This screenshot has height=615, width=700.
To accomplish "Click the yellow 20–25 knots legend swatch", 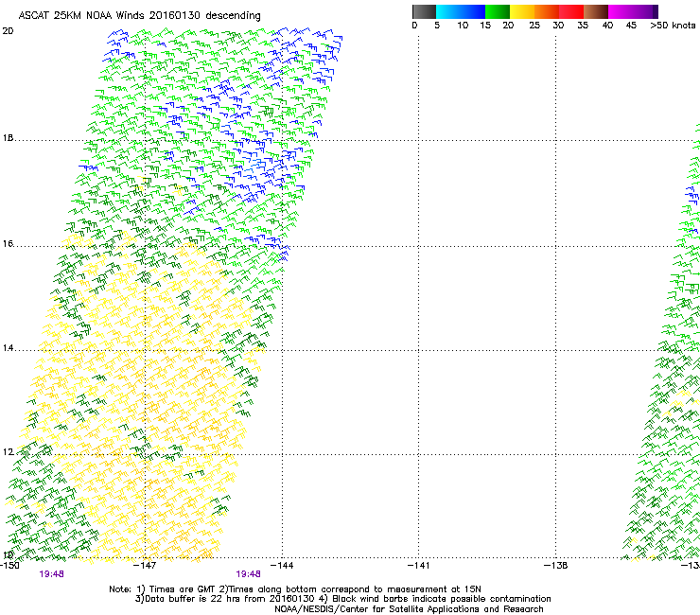I will 522,11.
